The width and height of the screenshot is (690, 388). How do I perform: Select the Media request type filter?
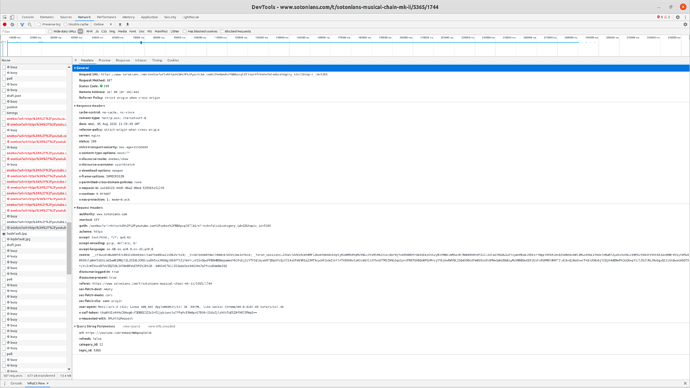122,32
